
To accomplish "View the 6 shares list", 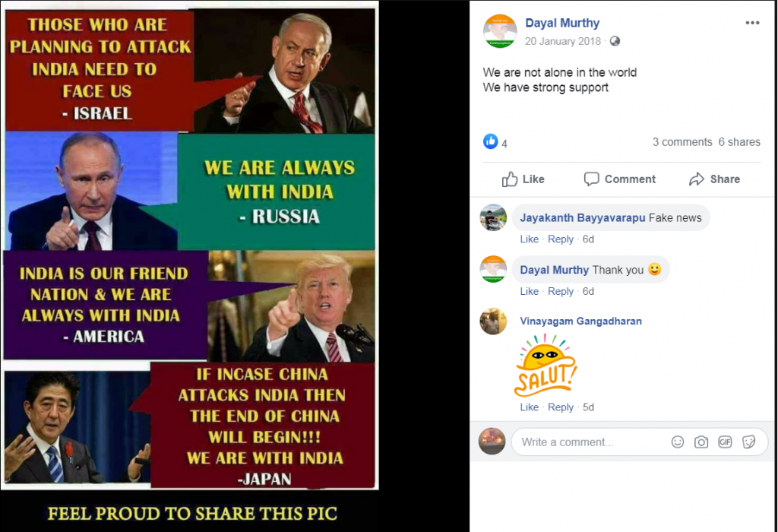I will 739,142.
